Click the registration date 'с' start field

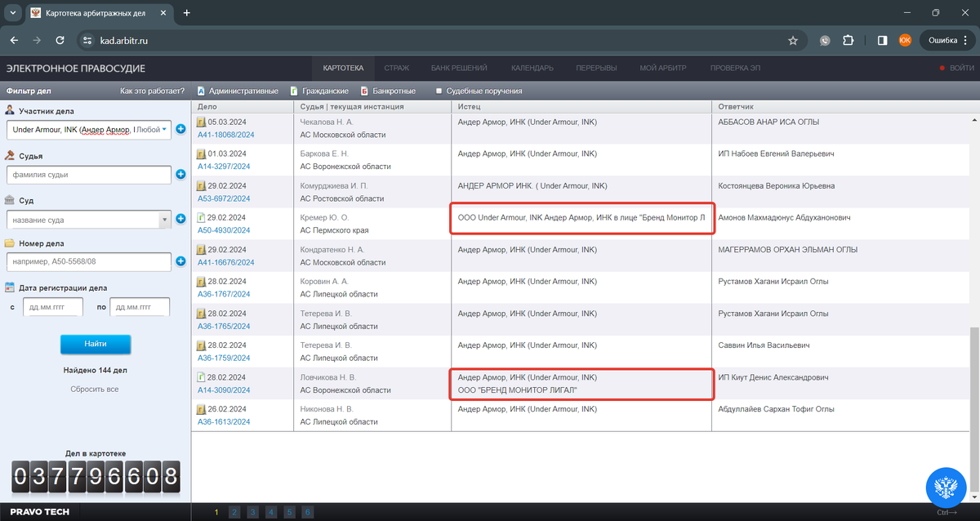coord(53,307)
